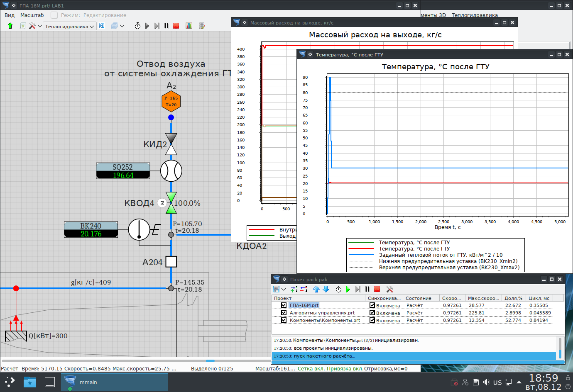Open the bar chart graphs icon
The width and height of the screenshot is (573, 392).
[189, 26]
